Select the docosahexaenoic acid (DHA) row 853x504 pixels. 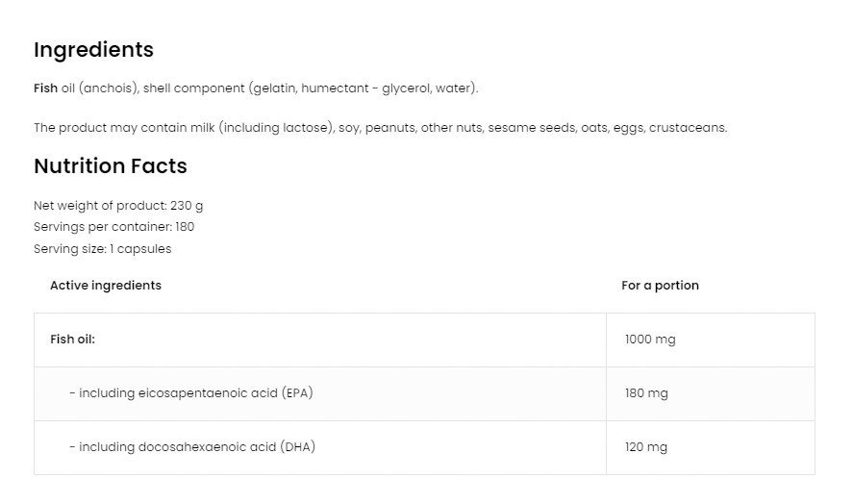192,447
